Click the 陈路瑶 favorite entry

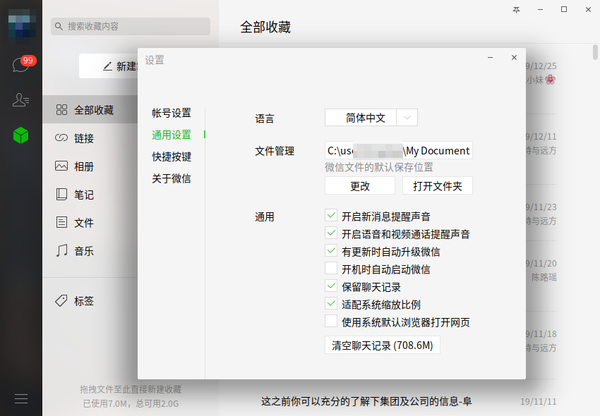click(544, 277)
